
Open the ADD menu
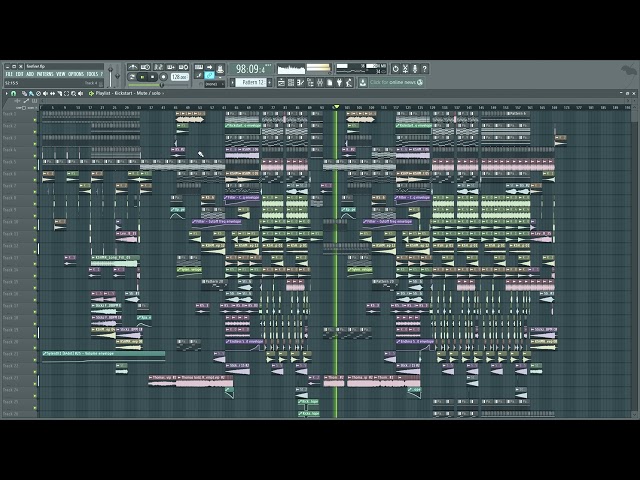(30, 74)
